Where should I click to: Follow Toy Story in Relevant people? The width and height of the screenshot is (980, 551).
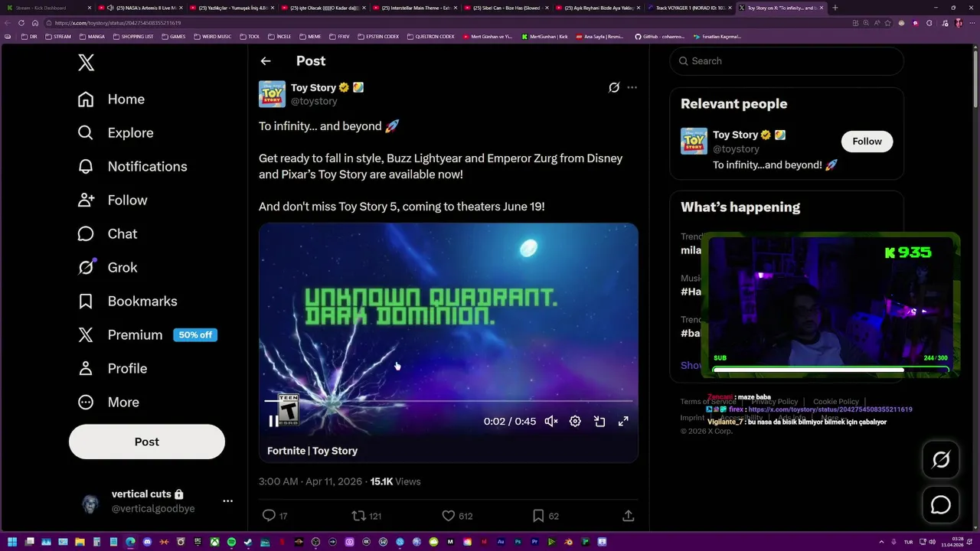tap(867, 142)
